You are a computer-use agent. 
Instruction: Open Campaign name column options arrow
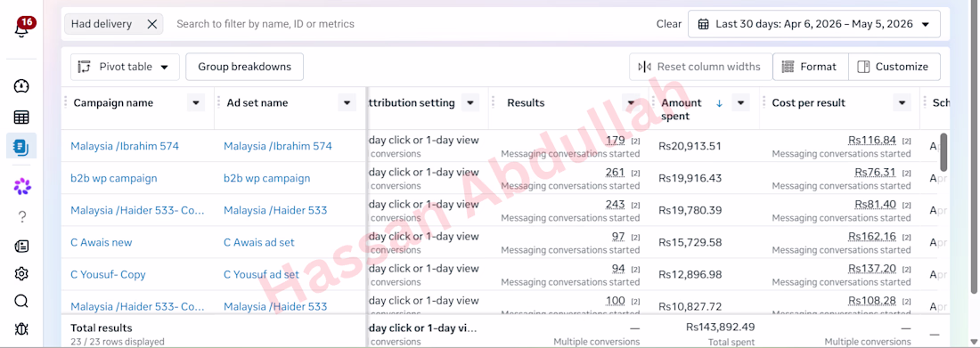coord(196,103)
